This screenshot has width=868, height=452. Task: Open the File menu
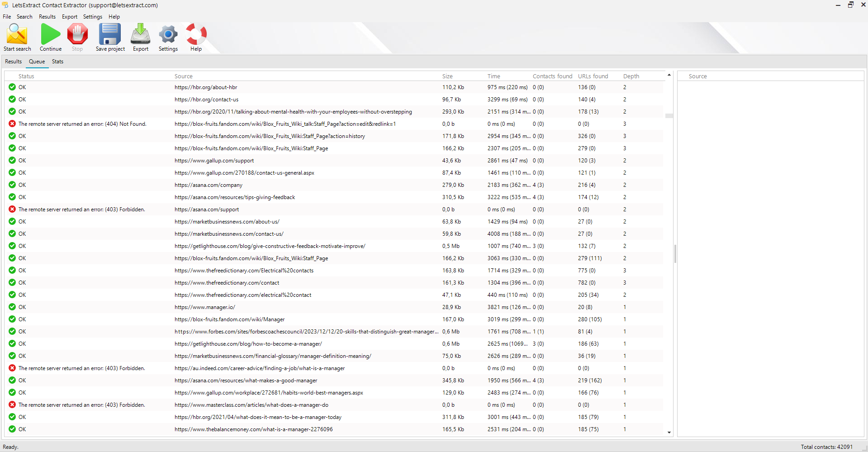(7, 17)
